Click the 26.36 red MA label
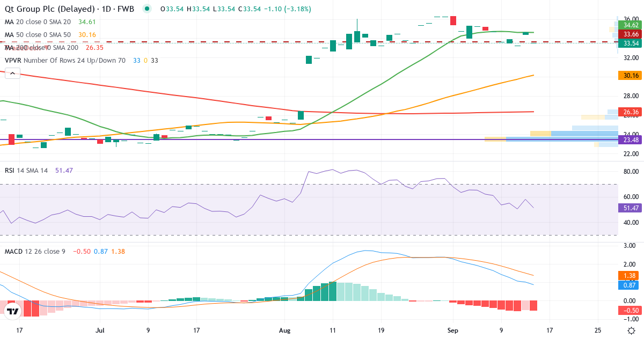Viewport: 644px width, 338px height. (x=631, y=112)
